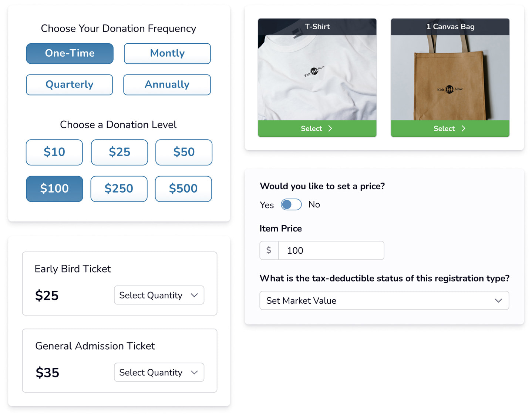
Task: Choose the One-Time donation frequency
Action: click(x=70, y=53)
